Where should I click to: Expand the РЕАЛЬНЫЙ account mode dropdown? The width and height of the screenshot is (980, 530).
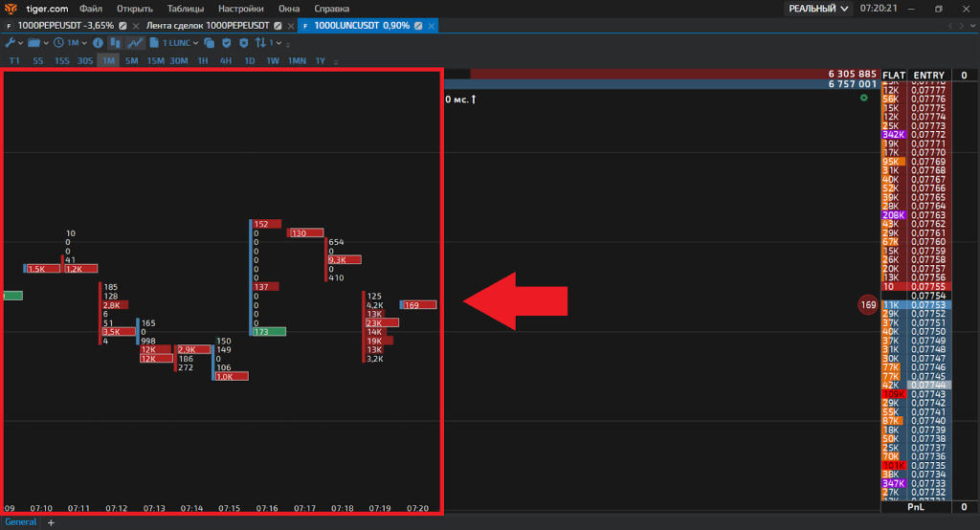(x=817, y=9)
